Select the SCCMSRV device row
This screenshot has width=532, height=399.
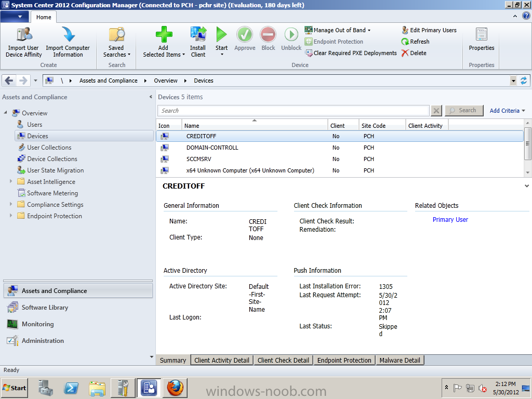tap(340, 159)
